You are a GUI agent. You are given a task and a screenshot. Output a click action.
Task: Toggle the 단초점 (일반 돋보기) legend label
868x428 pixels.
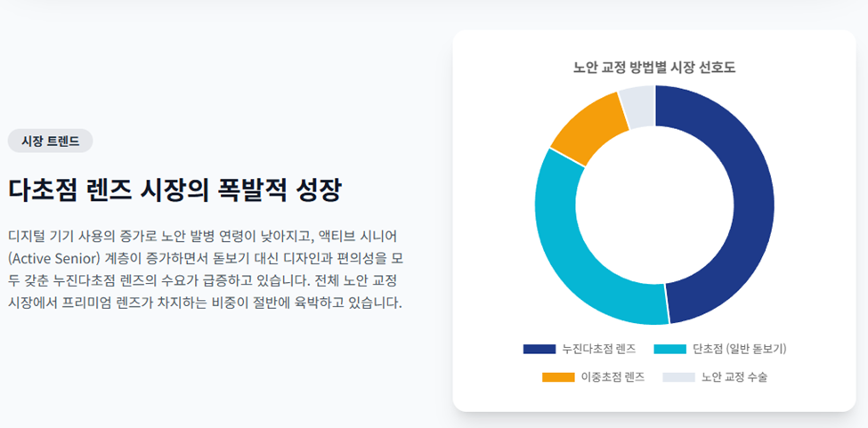pyautogui.click(x=740, y=349)
